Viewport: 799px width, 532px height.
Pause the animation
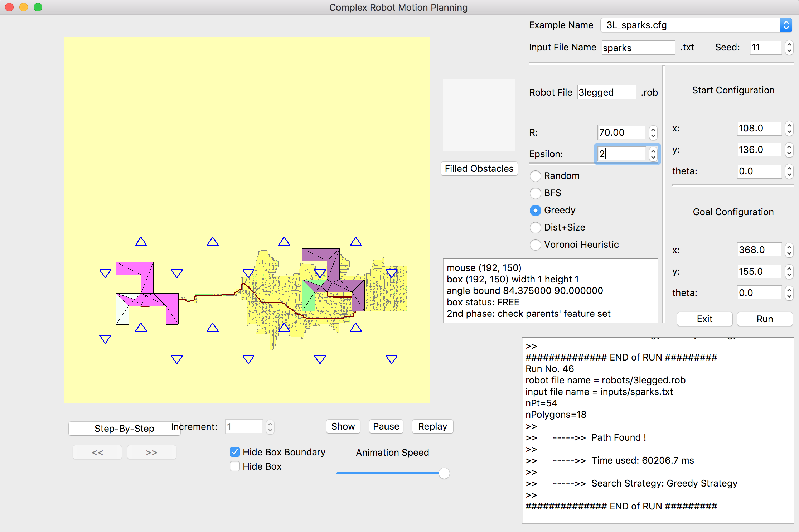tap(386, 426)
